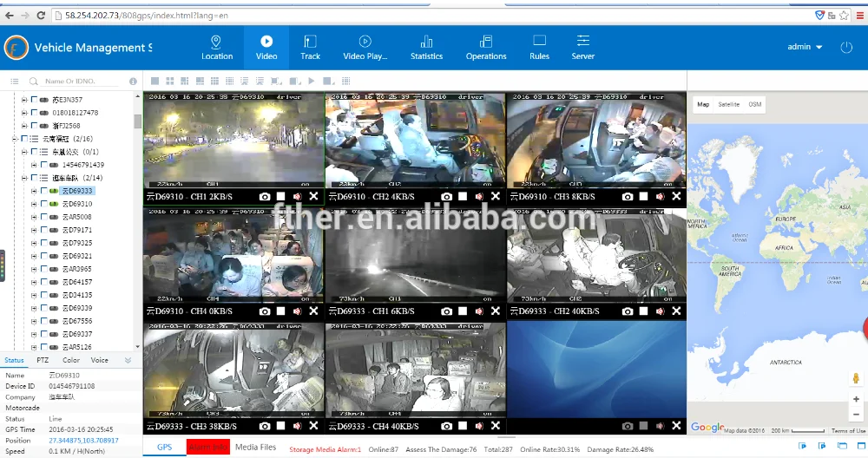Toggle sound on 云D69310 CH3 video

(660, 196)
